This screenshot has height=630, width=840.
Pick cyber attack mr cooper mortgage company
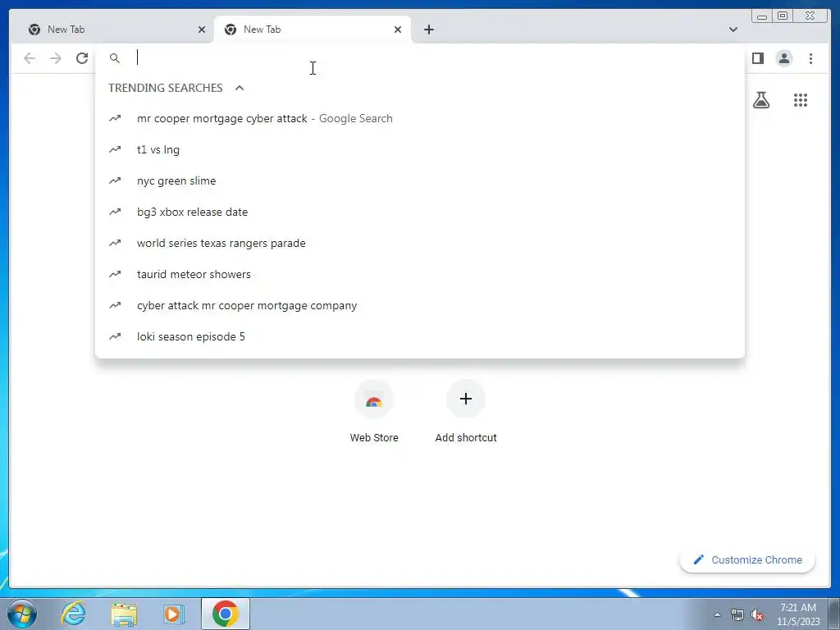pyautogui.click(x=419, y=305)
